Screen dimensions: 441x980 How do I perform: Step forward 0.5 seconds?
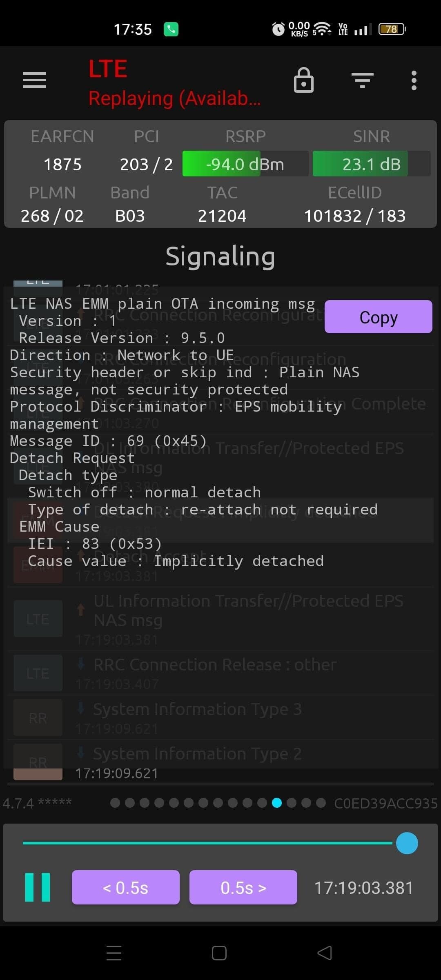tap(243, 887)
